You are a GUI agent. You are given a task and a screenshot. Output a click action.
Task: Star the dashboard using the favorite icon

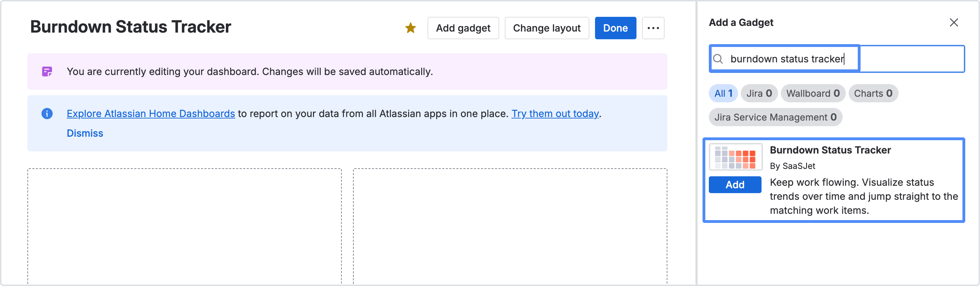click(411, 28)
